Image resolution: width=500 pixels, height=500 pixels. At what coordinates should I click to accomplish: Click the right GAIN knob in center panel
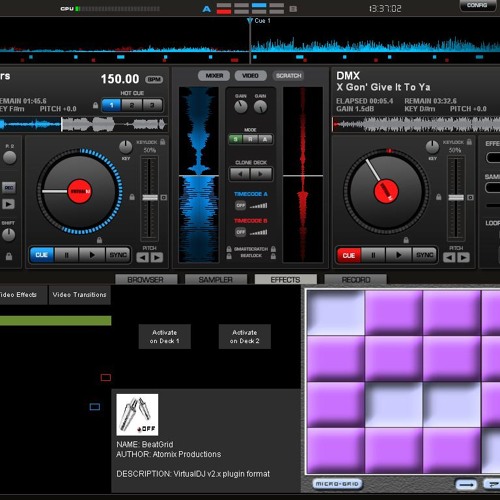point(260,107)
